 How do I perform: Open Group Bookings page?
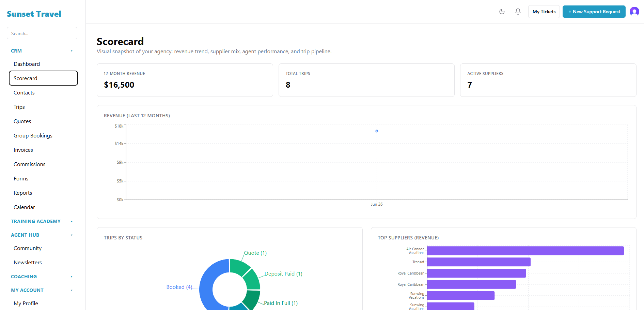pos(43,135)
